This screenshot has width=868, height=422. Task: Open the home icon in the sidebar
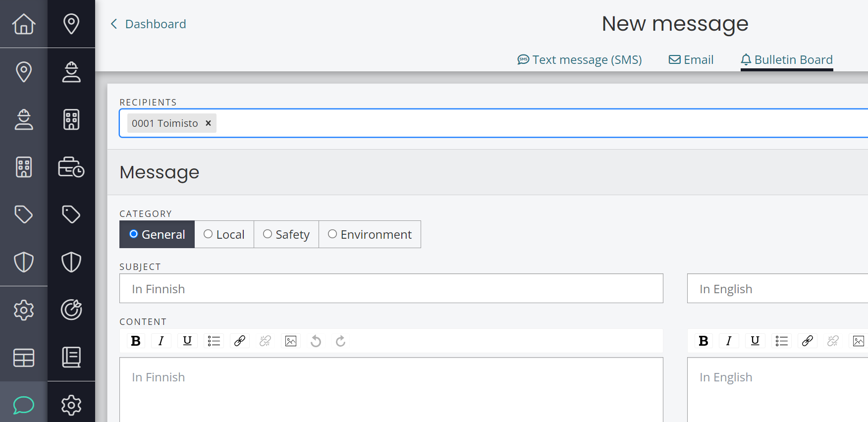[x=24, y=24]
